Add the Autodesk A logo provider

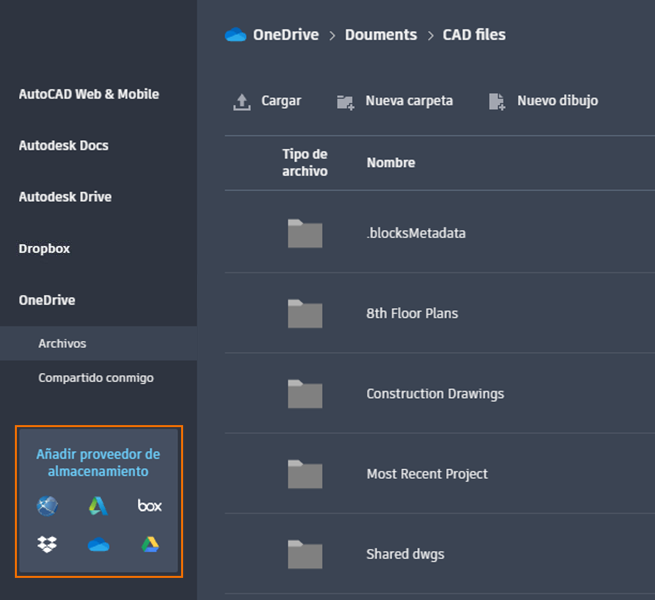tap(98, 506)
